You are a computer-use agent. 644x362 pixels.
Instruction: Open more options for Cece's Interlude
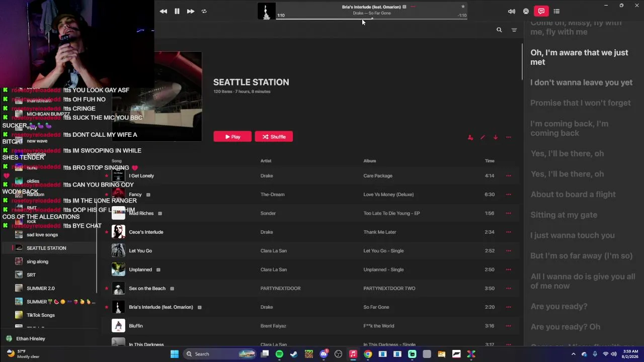coord(509,232)
